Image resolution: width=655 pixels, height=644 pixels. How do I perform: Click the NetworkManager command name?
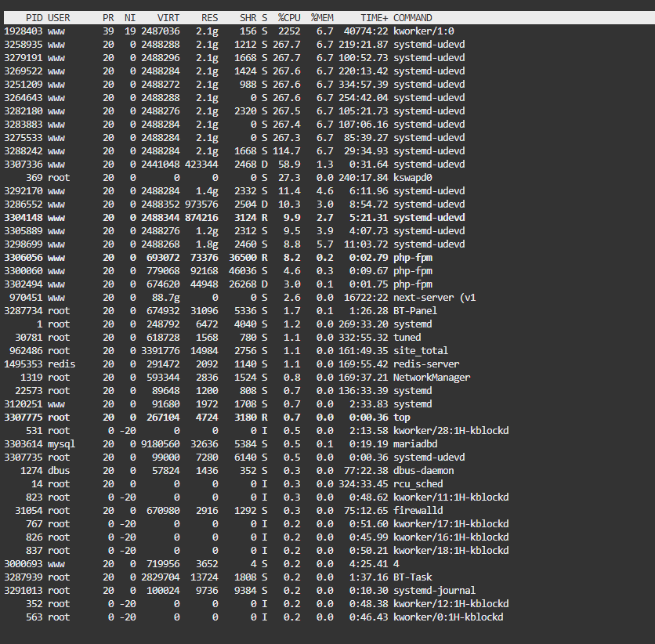point(432,378)
